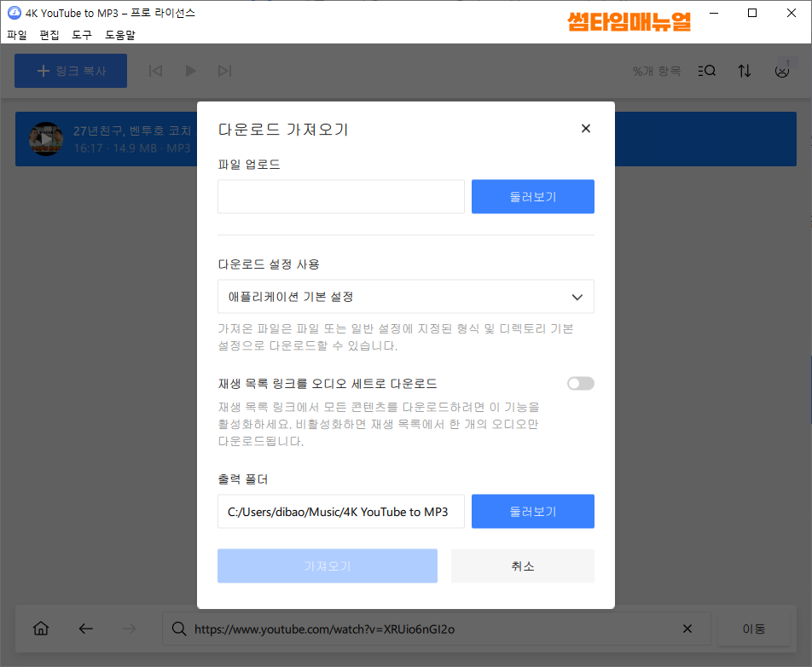The image size is (812, 667).
Task: Cancel the dialog with 취소
Action: click(523, 566)
